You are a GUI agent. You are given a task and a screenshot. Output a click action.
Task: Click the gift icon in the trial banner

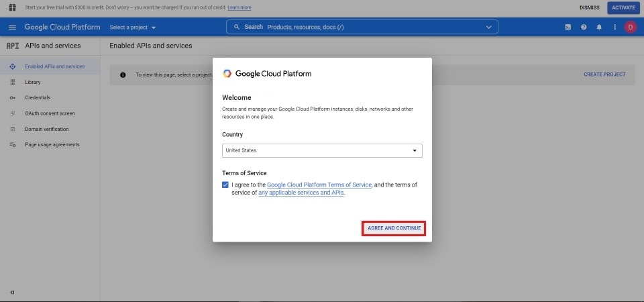(x=12, y=7)
